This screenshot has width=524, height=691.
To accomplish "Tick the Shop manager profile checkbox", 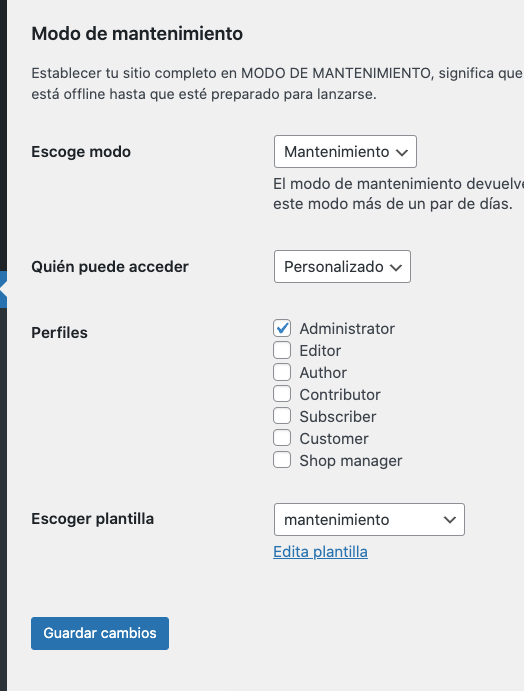I will pos(282,460).
